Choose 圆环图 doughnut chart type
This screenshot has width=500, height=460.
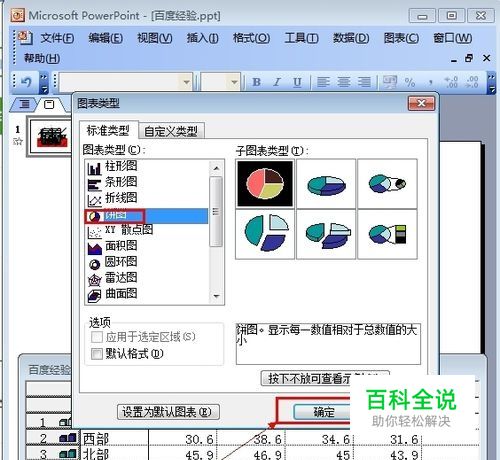(x=147, y=262)
